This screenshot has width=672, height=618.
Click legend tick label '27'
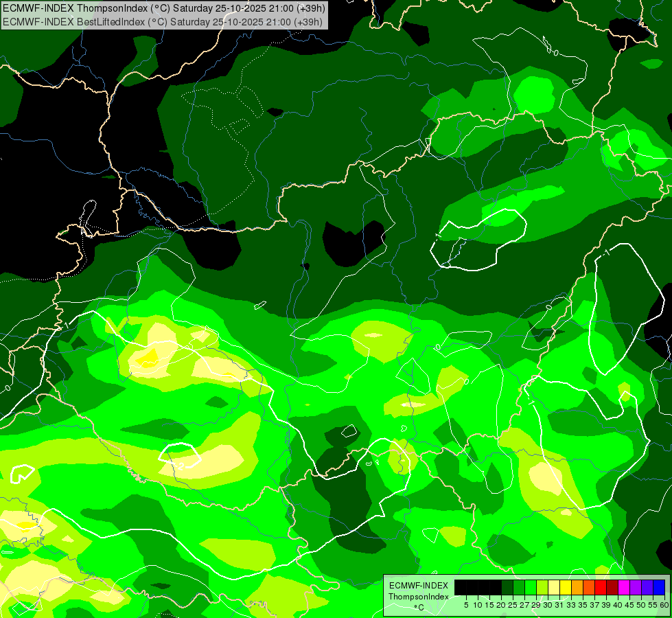[524, 605]
